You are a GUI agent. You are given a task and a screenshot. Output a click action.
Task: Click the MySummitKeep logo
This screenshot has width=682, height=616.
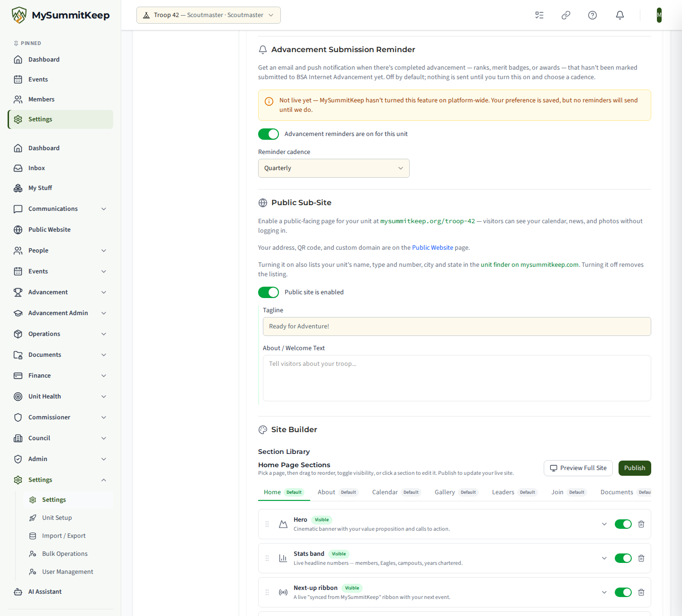(x=61, y=15)
